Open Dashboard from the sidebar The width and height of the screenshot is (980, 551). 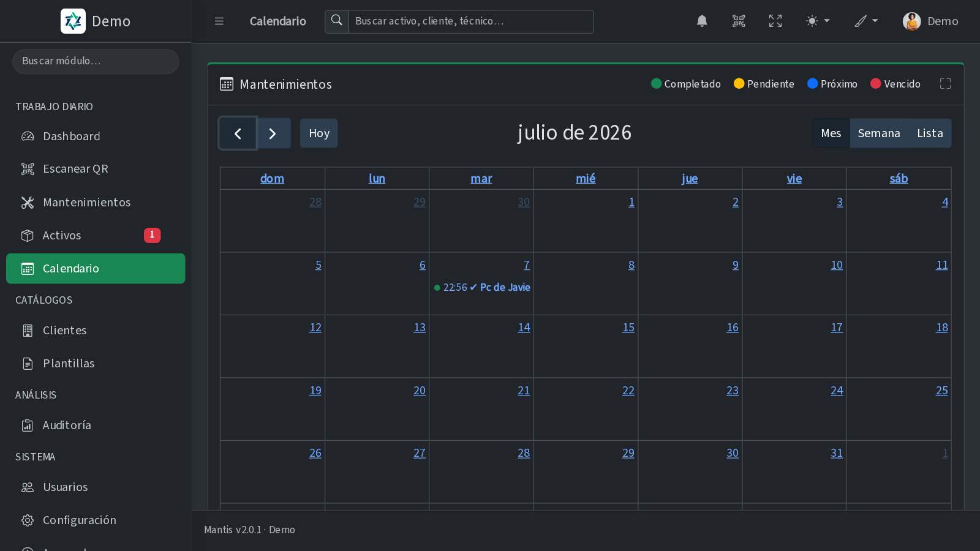[x=96, y=136]
